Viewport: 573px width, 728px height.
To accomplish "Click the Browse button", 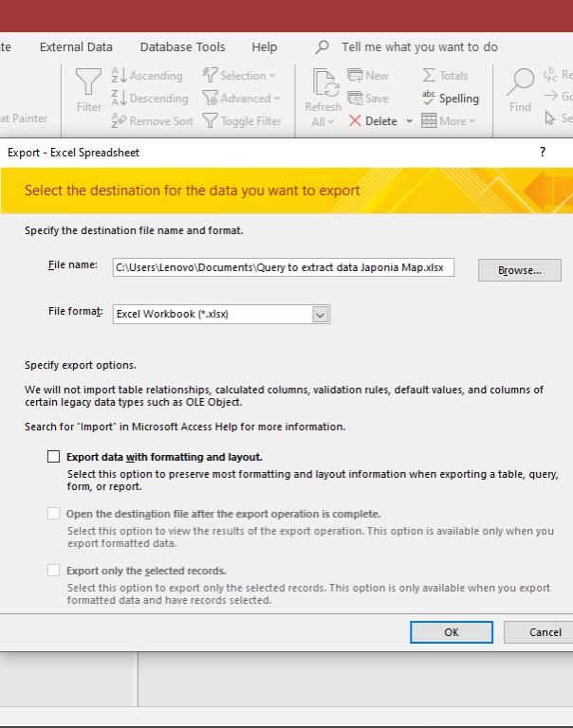I will pos(520,270).
